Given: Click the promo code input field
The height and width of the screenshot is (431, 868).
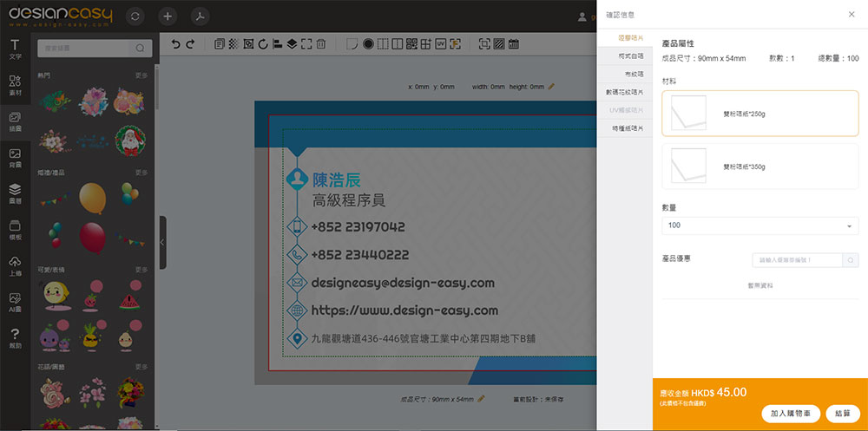Looking at the screenshot, I should coord(797,260).
